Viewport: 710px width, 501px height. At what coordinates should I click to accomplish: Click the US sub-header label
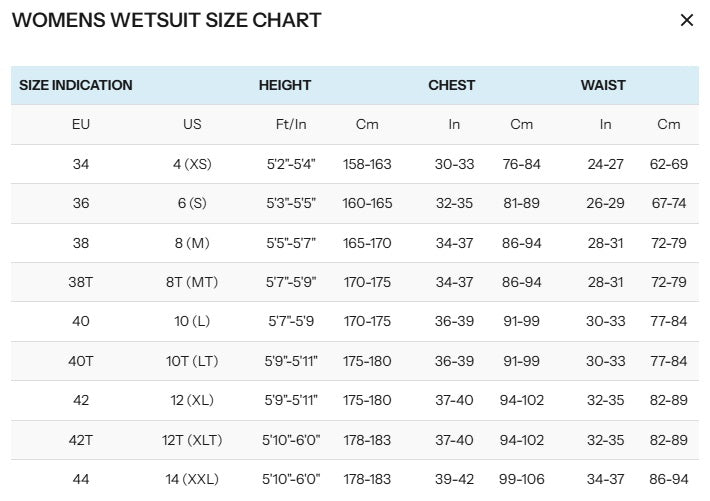coord(192,125)
